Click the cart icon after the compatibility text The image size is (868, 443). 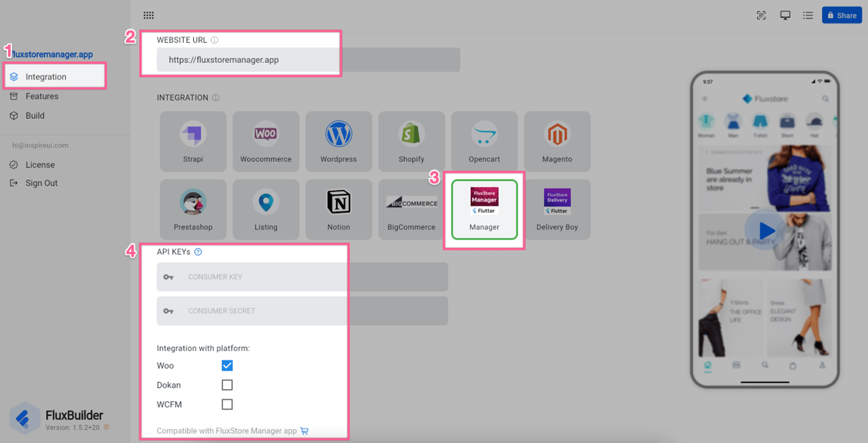pyautogui.click(x=304, y=431)
